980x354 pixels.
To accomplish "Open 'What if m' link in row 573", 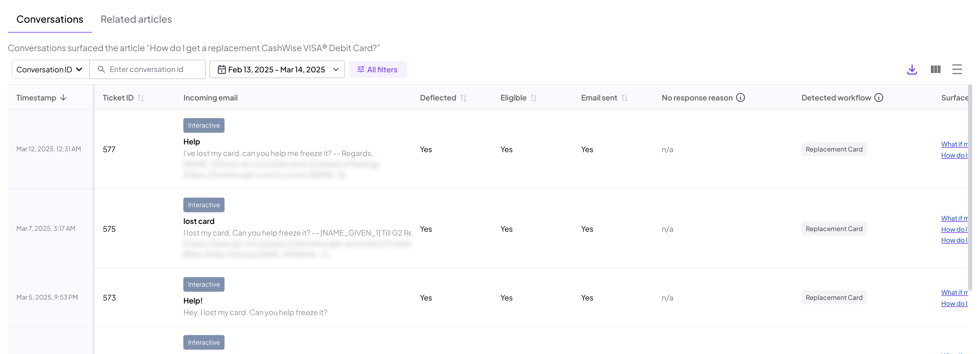I will [954, 292].
